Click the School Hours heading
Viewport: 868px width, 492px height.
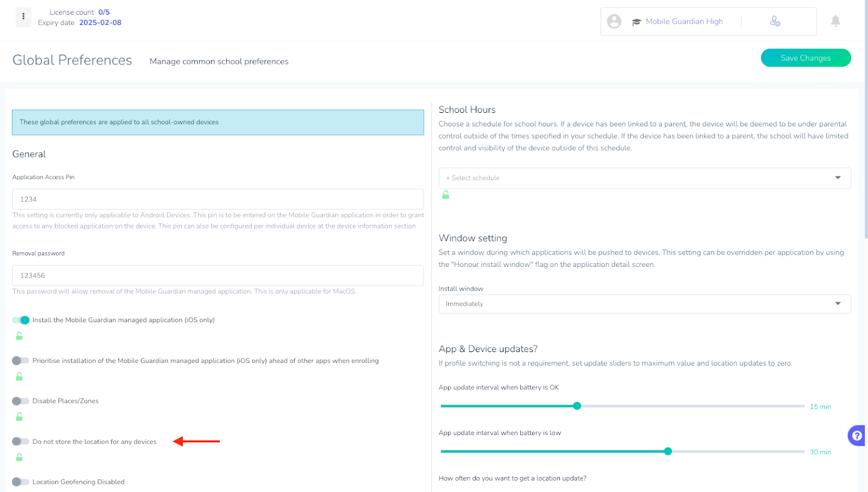(x=467, y=110)
